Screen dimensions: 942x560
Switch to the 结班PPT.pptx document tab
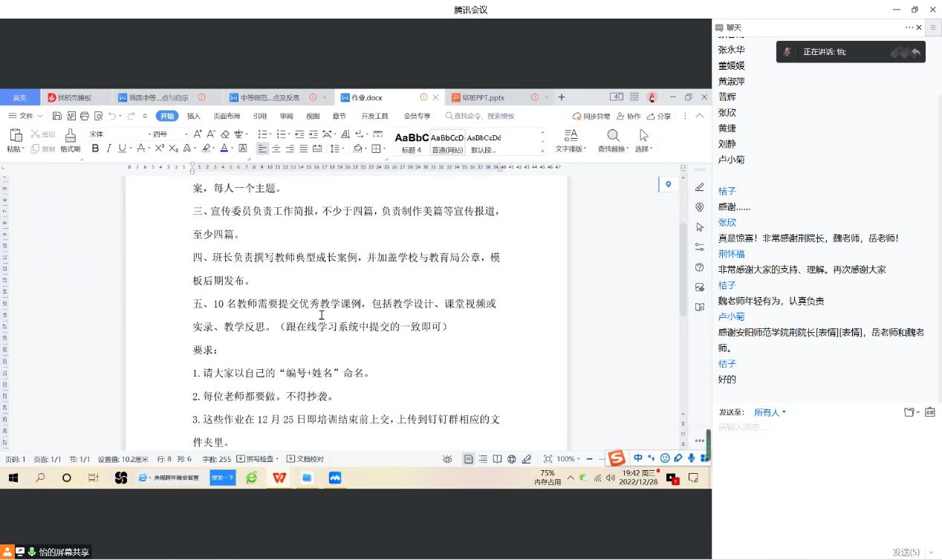tap(483, 97)
